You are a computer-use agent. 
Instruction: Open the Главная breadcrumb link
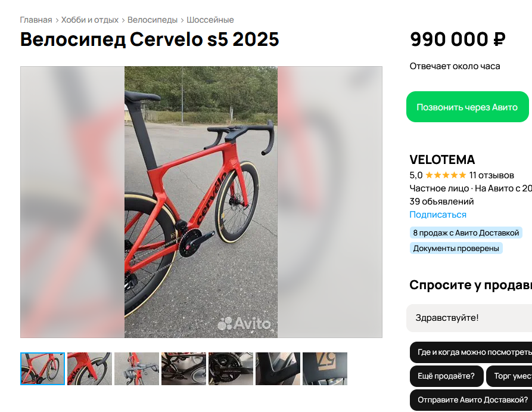[36, 20]
